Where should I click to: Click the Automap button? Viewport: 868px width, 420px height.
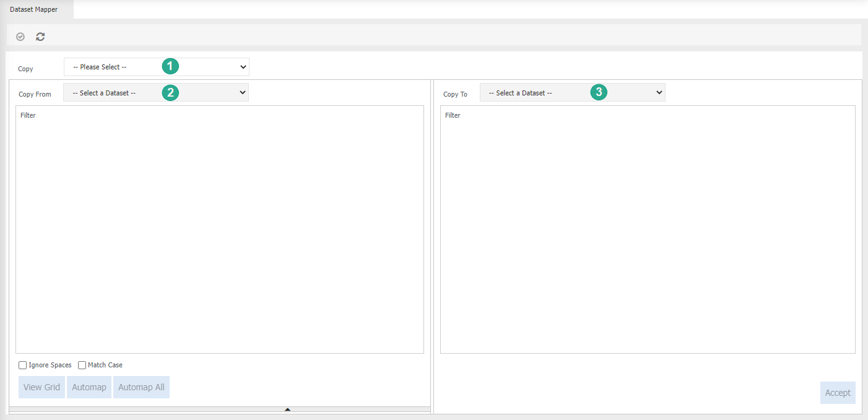point(89,387)
